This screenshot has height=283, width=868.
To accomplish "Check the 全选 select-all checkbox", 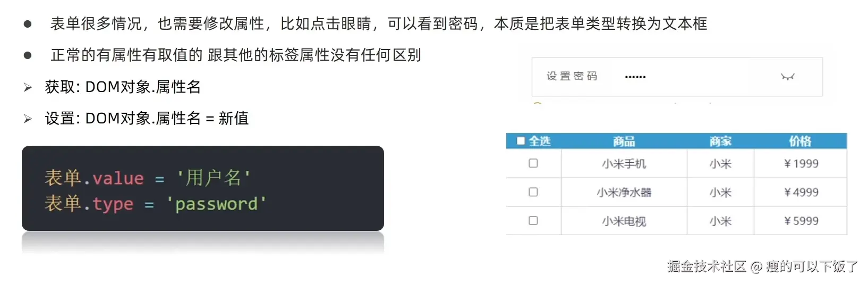I will 521,141.
